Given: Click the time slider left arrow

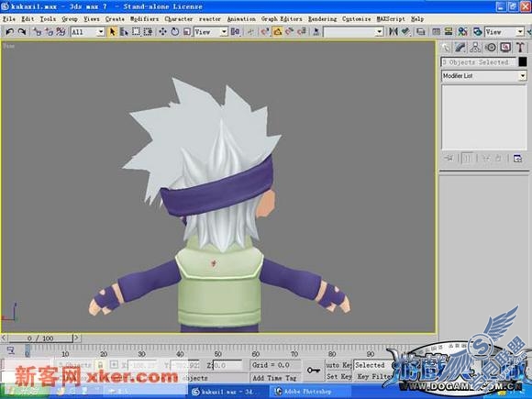Looking at the screenshot, I should [4, 338].
